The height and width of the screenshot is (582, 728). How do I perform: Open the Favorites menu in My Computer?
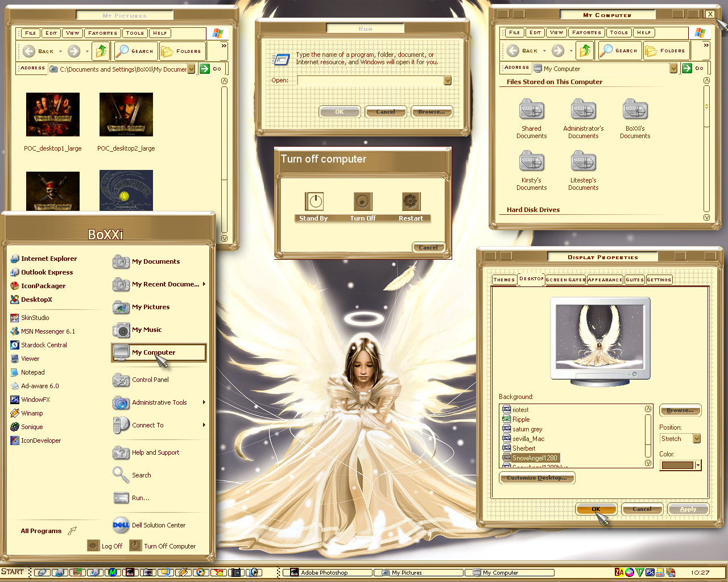pyautogui.click(x=586, y=32)
